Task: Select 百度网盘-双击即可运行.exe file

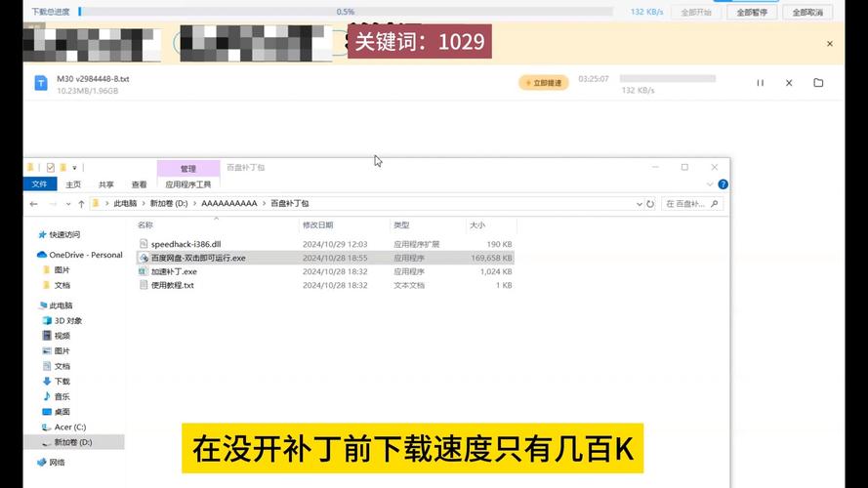Action: 198,258
